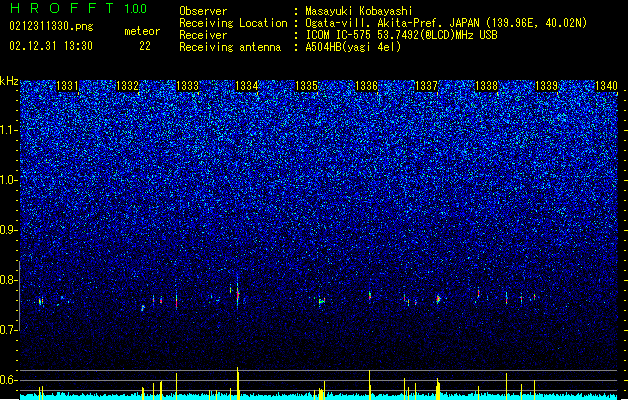Image resolution: width=629 pixels, height=400 pixels.
Task: Click the kHz axis unit label
Action: click(x=9, y=81)
